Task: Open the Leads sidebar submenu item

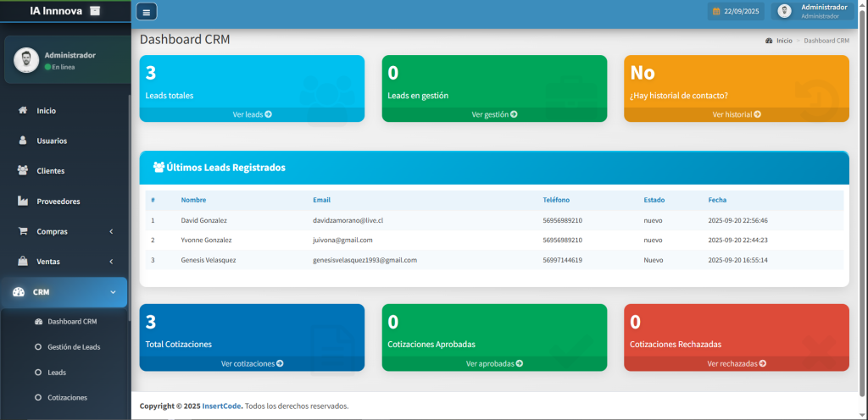Action: pyautogui.click(x=57, y=372)
